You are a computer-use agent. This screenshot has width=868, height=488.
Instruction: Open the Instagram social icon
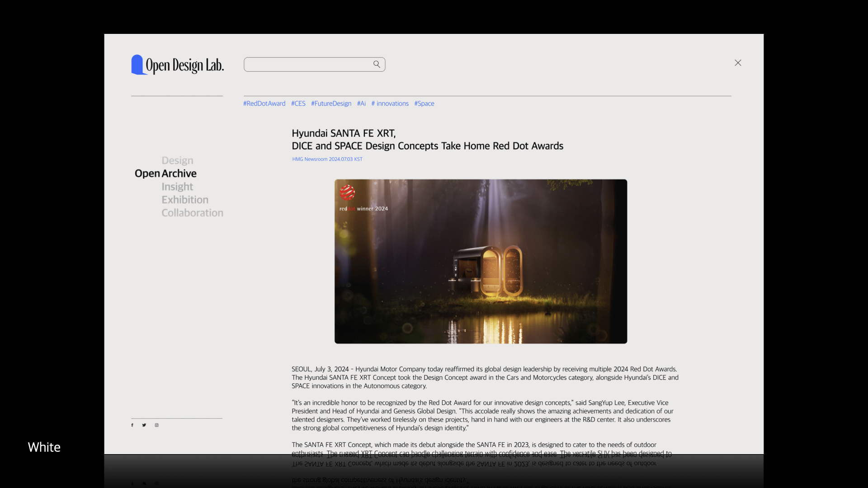tap(157, 425)
